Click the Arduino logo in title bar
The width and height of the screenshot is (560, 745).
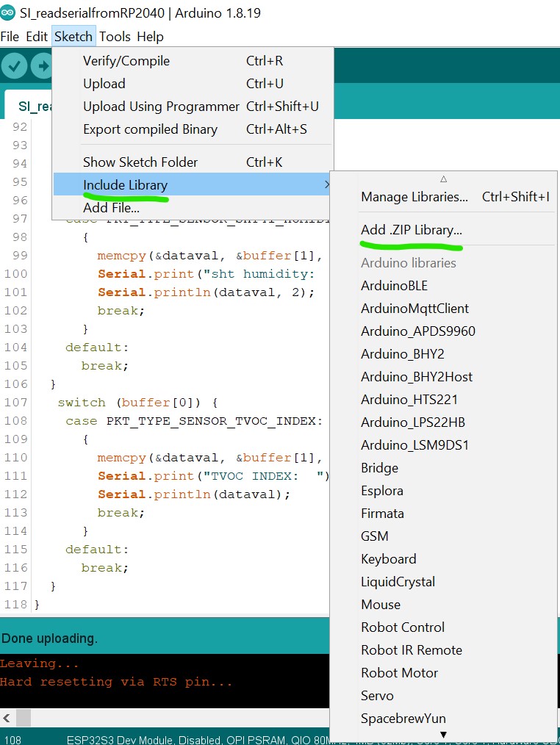(7, 12)
